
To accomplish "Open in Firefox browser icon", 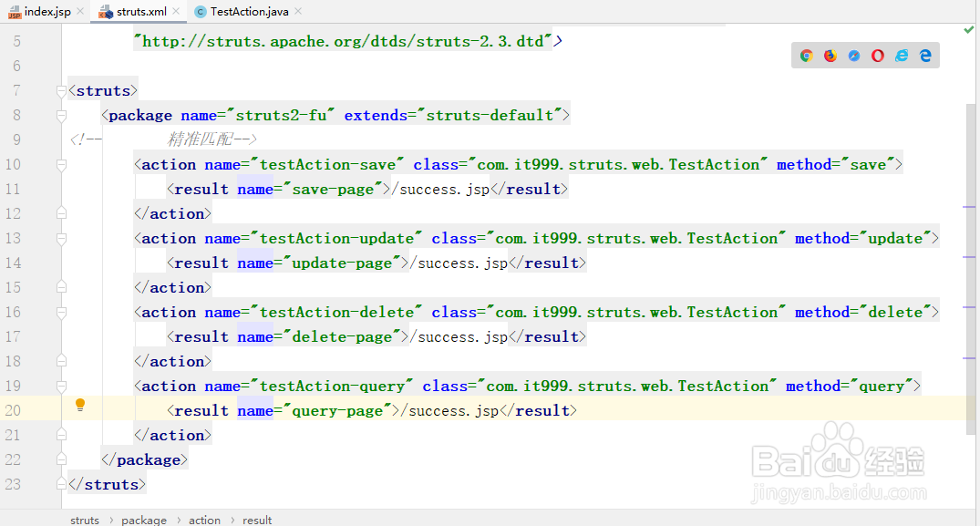I will point(830,56).
